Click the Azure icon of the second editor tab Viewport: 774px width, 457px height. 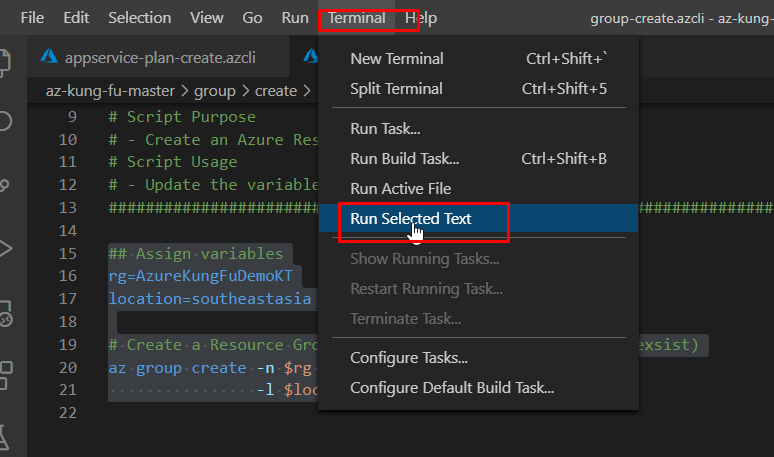pyautogui.click(x=308, y=57)
